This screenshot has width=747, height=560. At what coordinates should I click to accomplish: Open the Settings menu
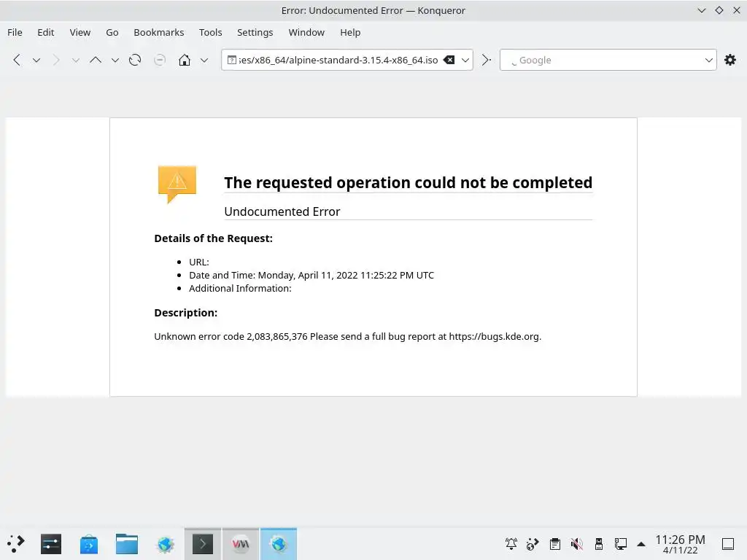255,32
